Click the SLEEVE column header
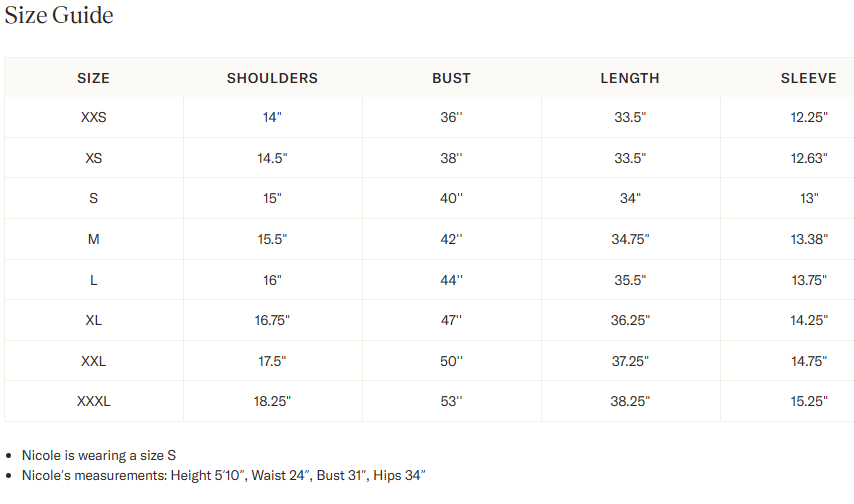 tap(808, 78)
